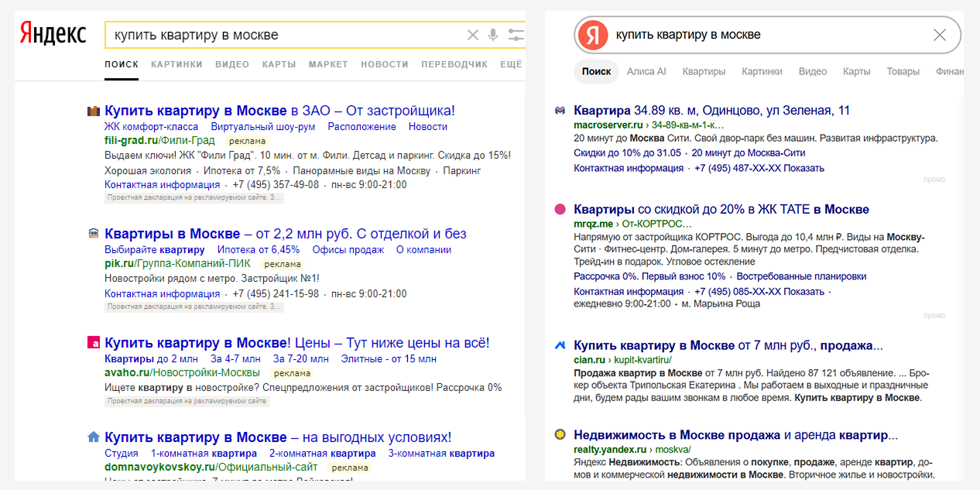980x490 pixels.
Task: Click the blue house favicon of domnavoykovskoy
Action: [94, 437]
